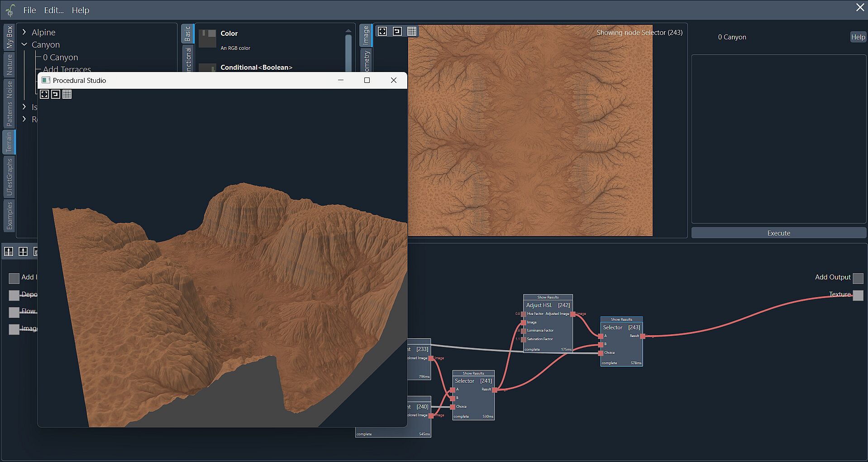The width and height of the screenshot is (868, 462).
Task: Click first graph layout icon above inputs list
Action: [9, 252]
